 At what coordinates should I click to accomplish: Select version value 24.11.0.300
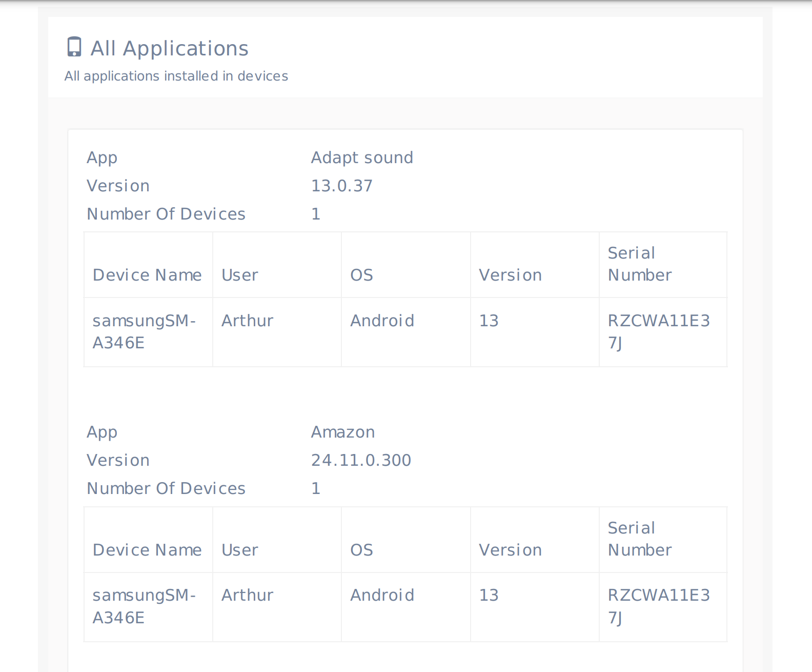point(361,460)
